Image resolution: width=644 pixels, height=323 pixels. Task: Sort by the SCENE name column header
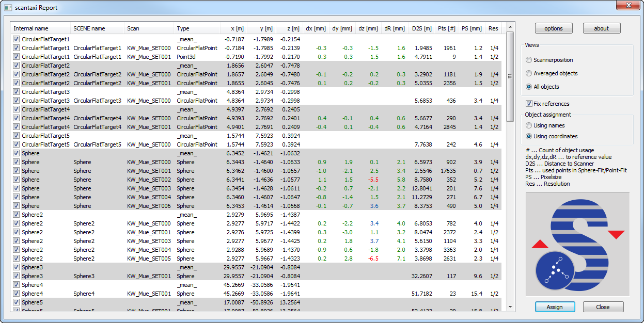coord(98,29)
